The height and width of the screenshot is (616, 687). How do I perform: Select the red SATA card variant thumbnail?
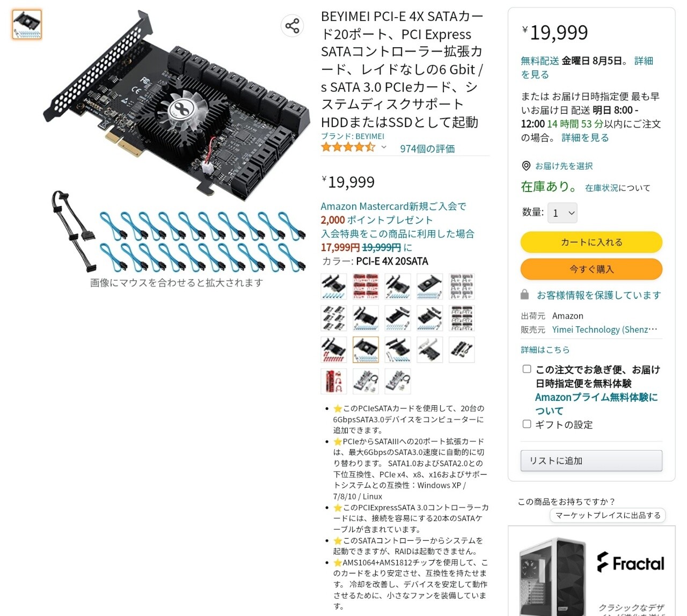point(366,286)
